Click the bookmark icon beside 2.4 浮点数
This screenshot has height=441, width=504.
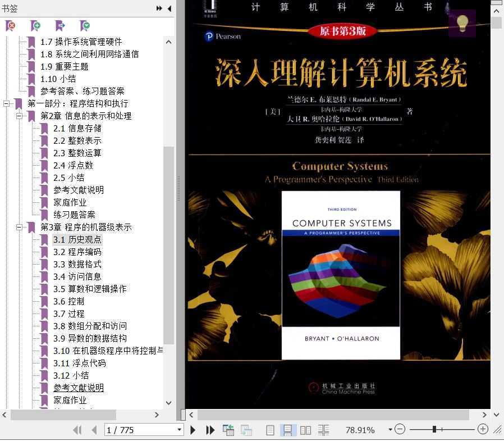click(x=44, y=165)
